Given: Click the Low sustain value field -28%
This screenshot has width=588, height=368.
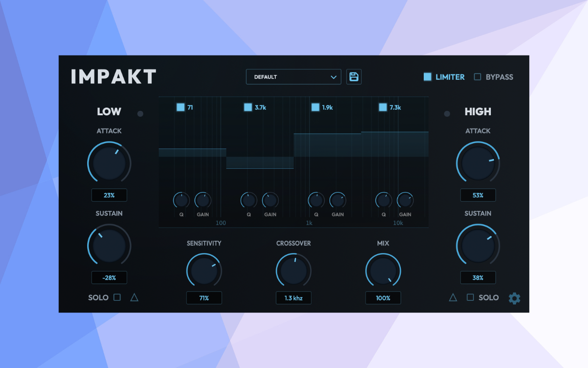Looking at the screenshot, I should coord(109,278).
